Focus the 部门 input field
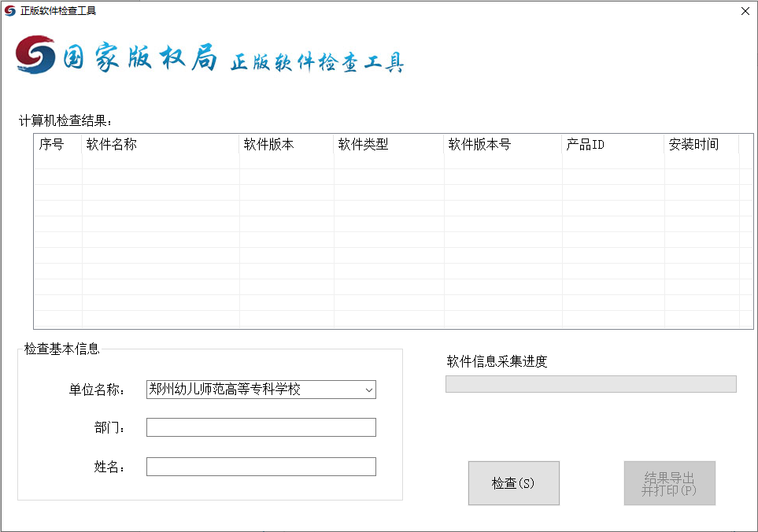Screen dimensions: 758x532 (261, 427)
